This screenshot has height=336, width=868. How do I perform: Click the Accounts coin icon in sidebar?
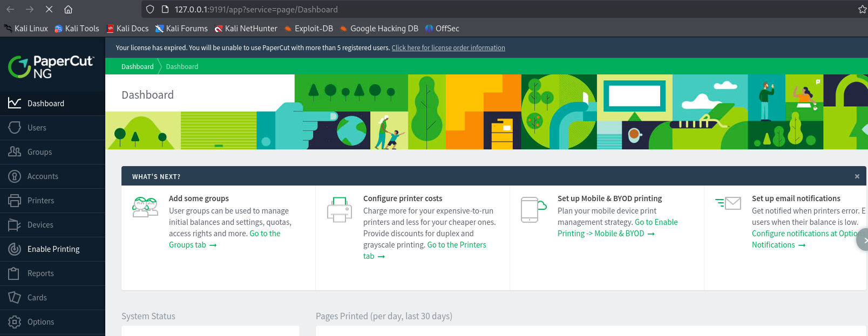(x=15, y=176)
